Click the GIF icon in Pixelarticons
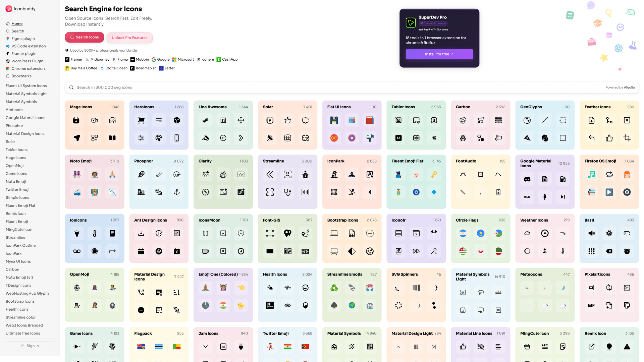Screen dimensions: 644x362 click(591, 305)
